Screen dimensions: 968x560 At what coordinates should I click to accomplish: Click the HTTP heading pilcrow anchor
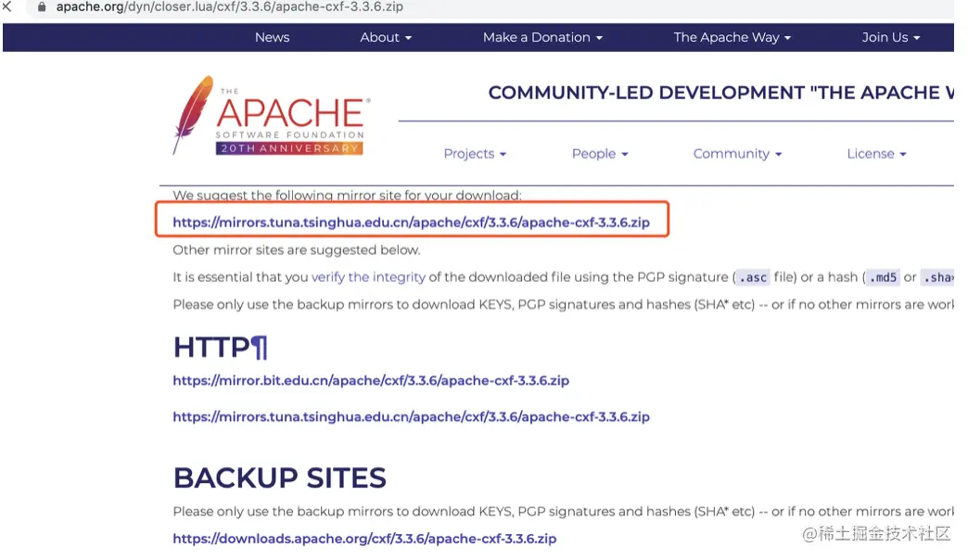point(260,348)
